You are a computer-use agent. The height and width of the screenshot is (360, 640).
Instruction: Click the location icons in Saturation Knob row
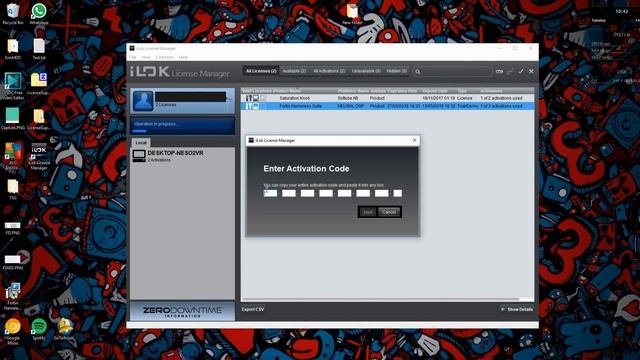[256, 98]
